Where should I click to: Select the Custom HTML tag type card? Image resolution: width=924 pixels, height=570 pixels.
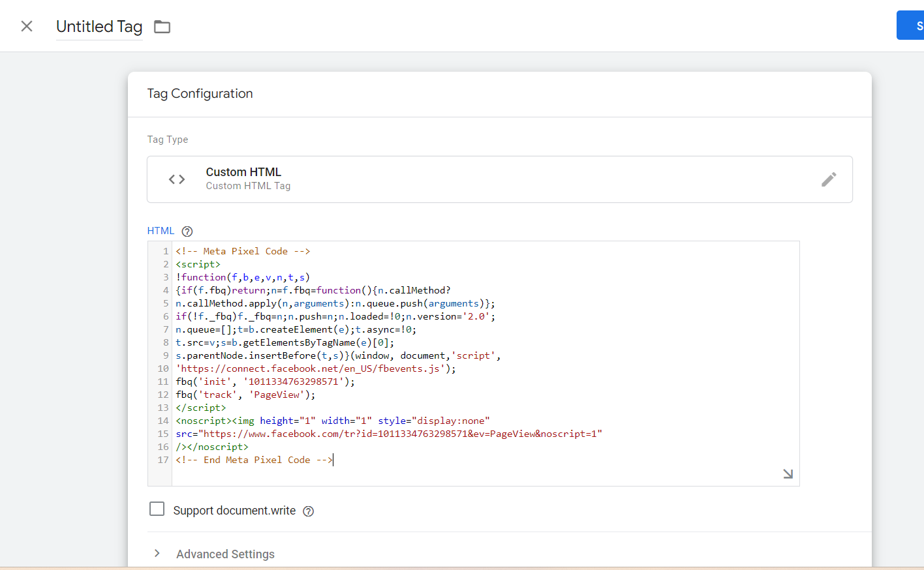pos(500,179)
